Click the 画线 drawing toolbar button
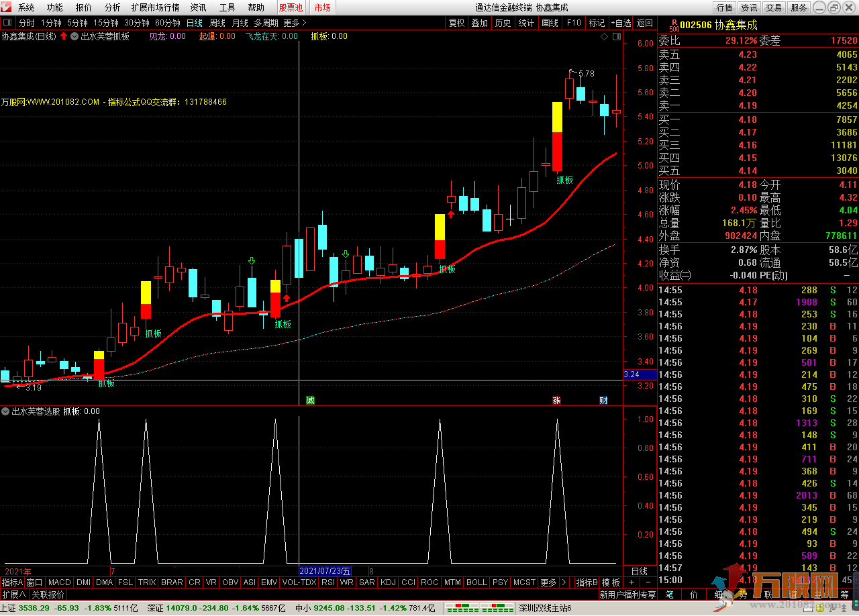 [550, 23]
